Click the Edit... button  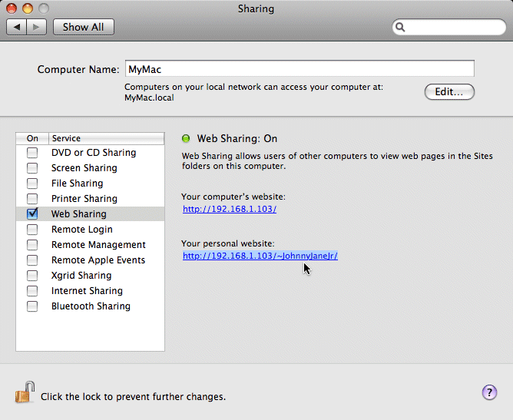(x=449, y=92)
